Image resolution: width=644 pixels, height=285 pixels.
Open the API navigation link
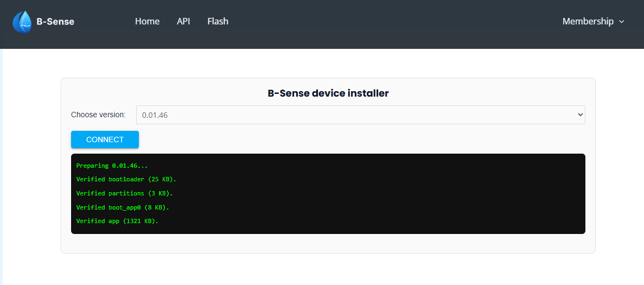pyautogui.click(x=183, y=22)
